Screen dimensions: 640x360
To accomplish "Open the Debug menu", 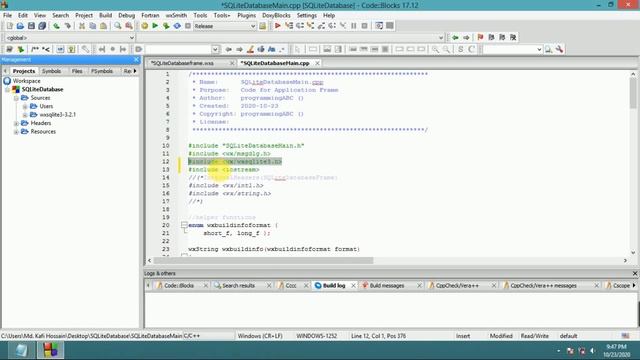I will 127,15.
